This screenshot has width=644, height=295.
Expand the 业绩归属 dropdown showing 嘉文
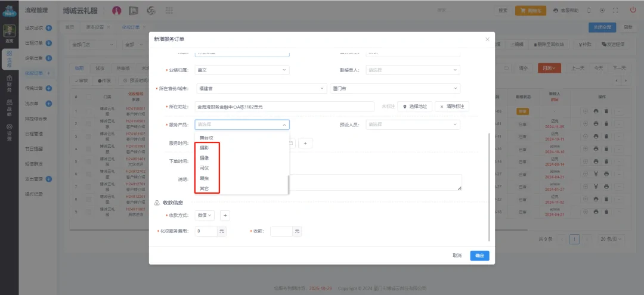[241, 70]
